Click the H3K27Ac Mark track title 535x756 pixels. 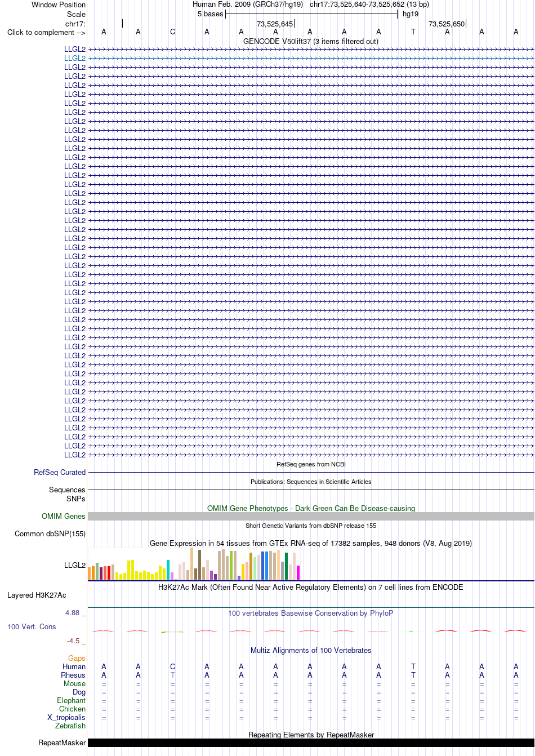click(311, 587)
